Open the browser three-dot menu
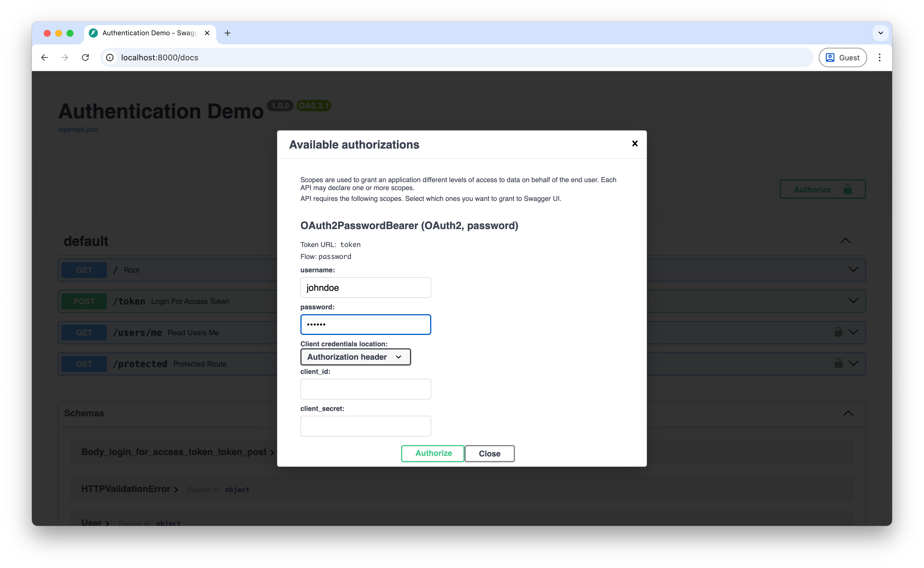The image size is (924, 568). pos(879,57)
